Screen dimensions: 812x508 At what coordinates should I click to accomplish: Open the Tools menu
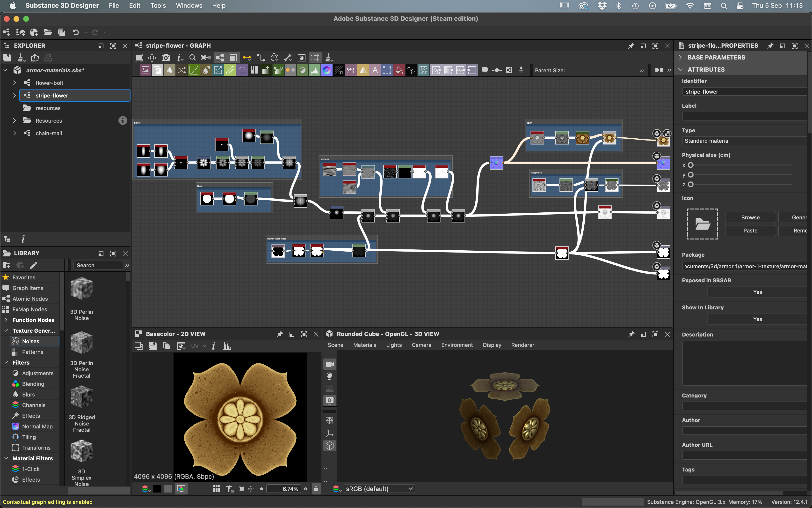point(158,5)
